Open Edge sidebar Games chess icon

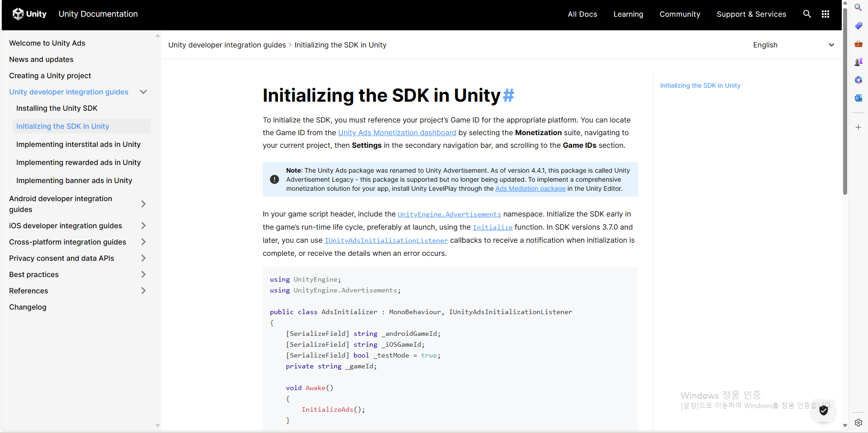pos(858,62)
